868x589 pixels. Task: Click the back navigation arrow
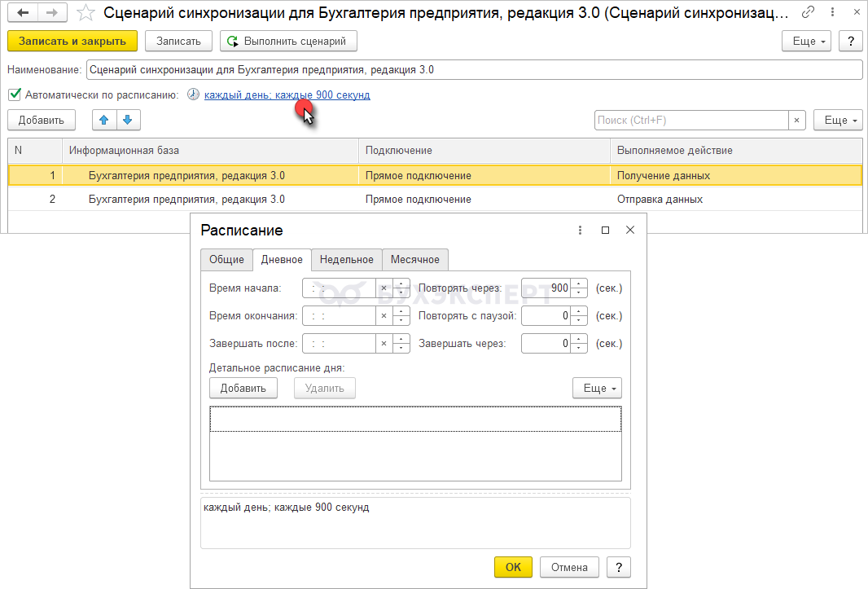tap(23, 13)
